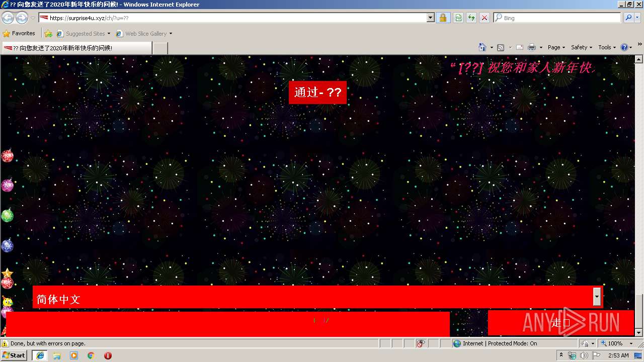The width and height of the screenshot is (644, 362).
Task: Expand the address bar autocomplete dropdown
Action: coord(431,18)
